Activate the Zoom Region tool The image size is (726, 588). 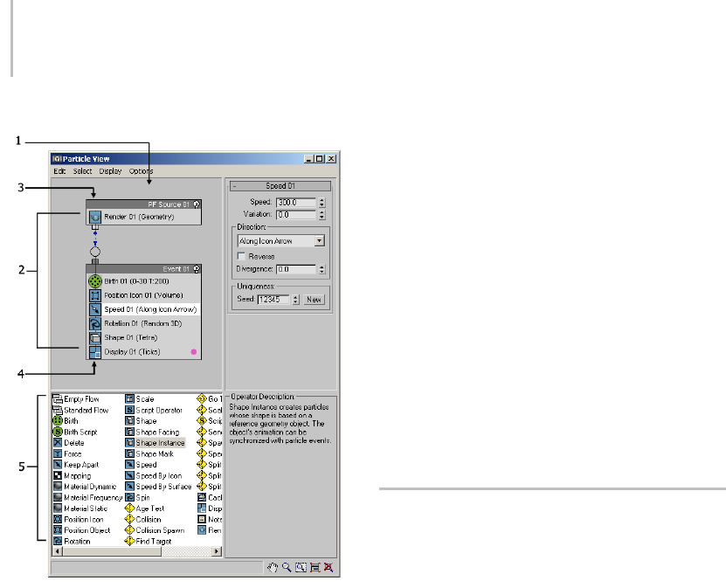pos(301,567)
